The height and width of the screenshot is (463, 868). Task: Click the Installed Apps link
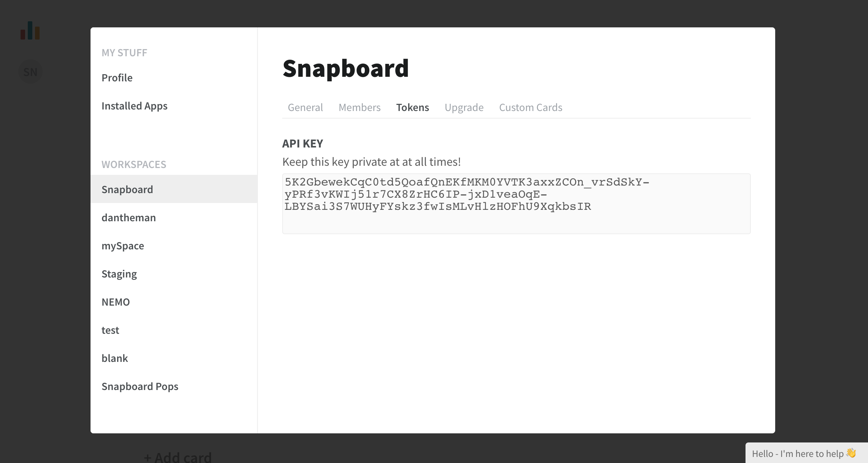click(134, 105)
